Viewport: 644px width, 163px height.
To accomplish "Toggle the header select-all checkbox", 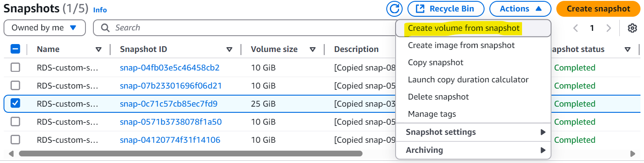I will pyautogui.click(x=15, y=49).
